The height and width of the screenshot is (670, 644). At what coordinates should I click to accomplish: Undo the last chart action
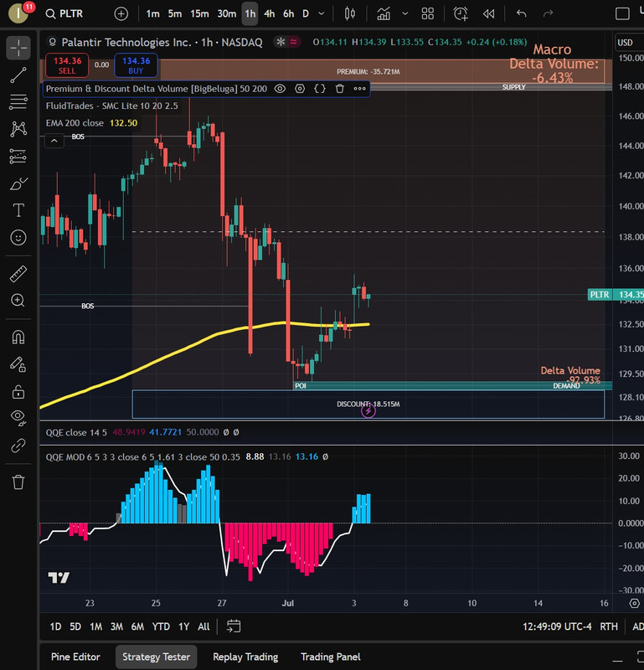[521, 14]
